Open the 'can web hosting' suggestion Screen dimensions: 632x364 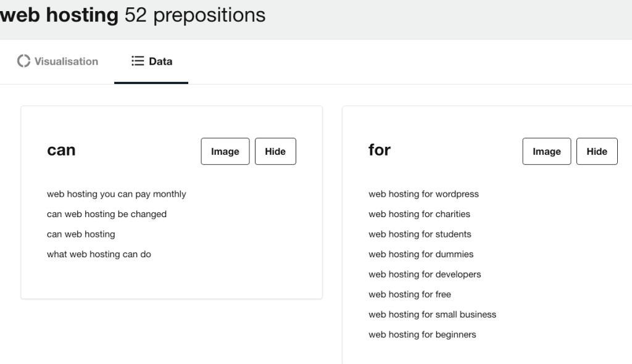tap(81, 234)
